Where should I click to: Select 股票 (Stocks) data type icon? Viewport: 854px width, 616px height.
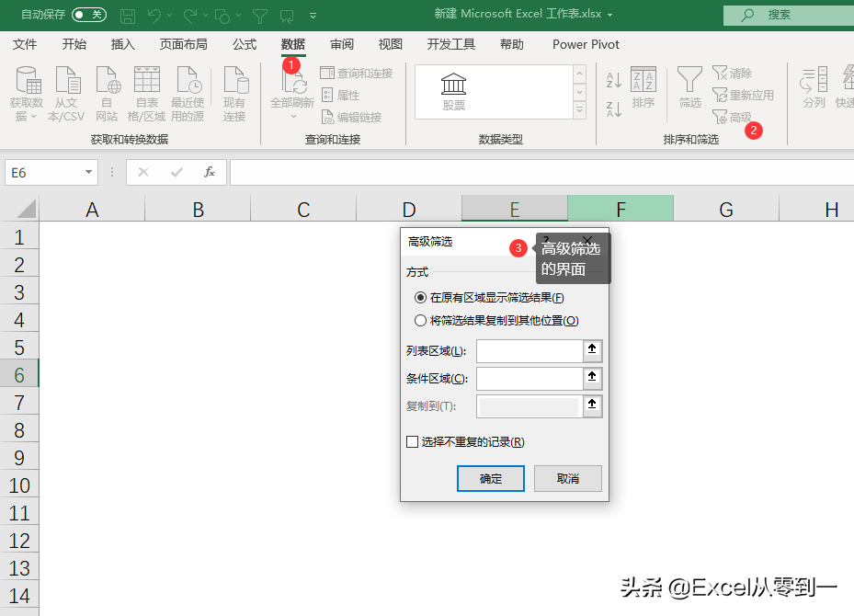(453, 90)
